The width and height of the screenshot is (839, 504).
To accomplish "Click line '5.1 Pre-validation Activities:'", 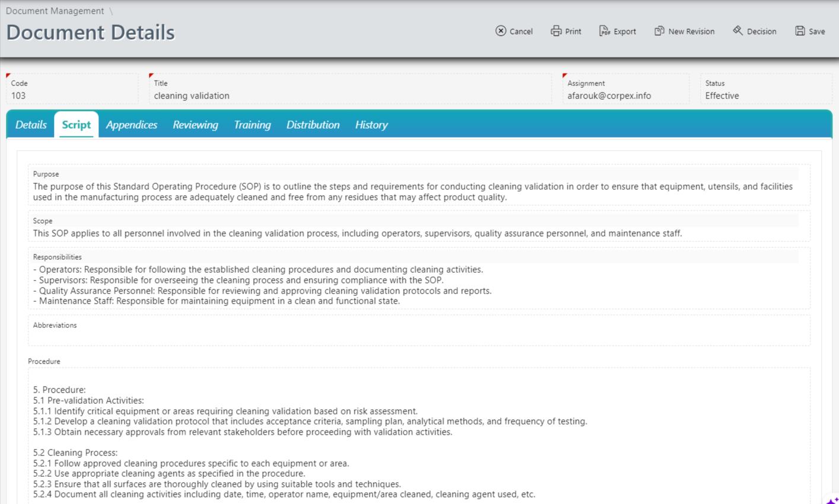I will [x=88, y=400].
